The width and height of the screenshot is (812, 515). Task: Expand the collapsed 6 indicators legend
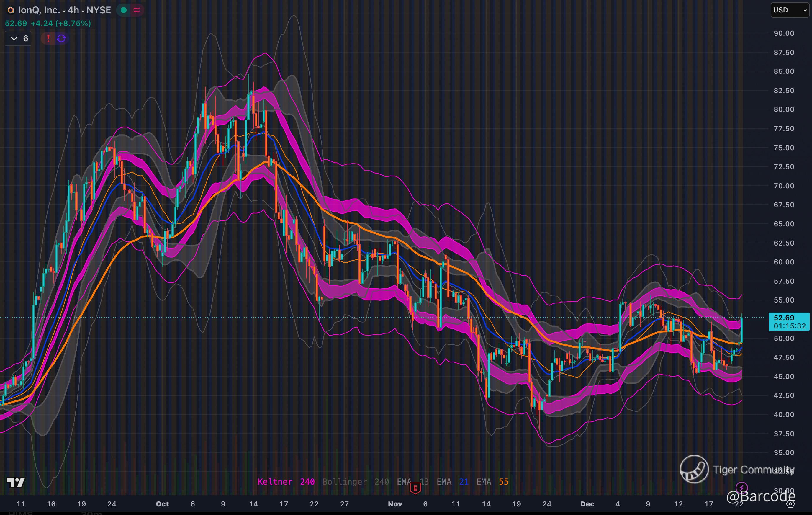(18, 38)
